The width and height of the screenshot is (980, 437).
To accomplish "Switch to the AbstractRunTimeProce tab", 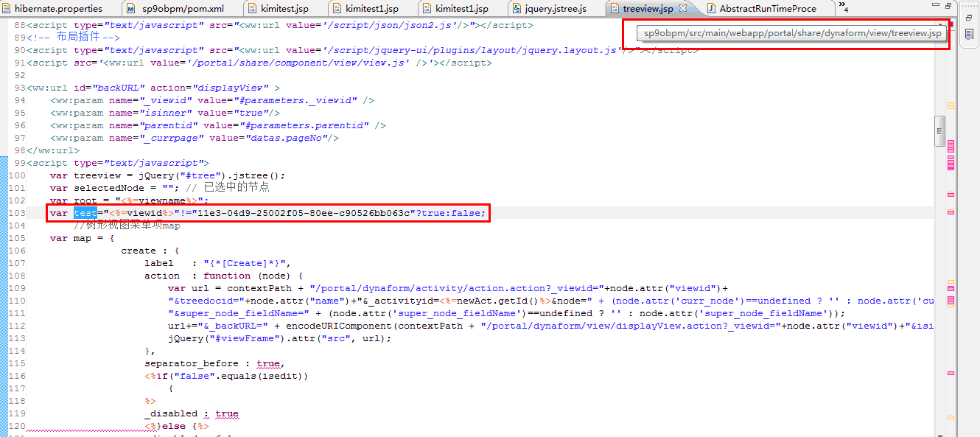I will tap(768, 9).
